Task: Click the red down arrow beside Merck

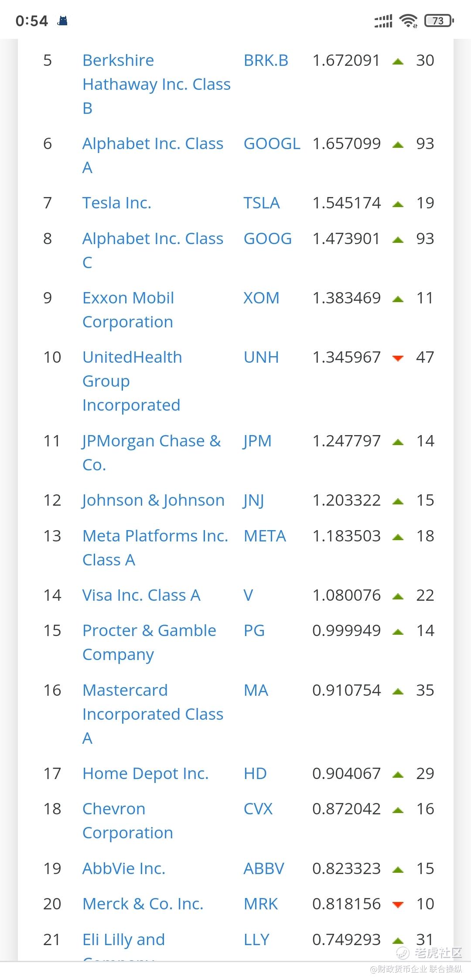Action: (398, 905)
